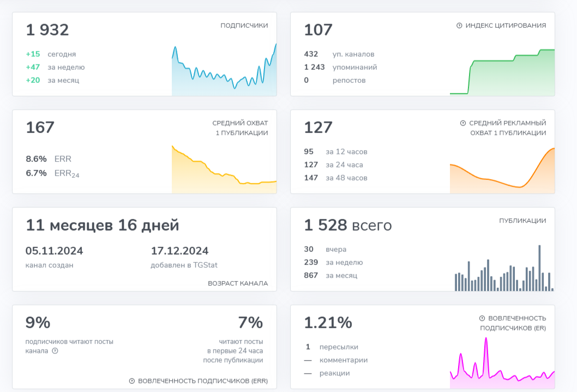This screenshot has height=392, width=577.
Task: Open the green citation index chart
Action: (502, 74)
